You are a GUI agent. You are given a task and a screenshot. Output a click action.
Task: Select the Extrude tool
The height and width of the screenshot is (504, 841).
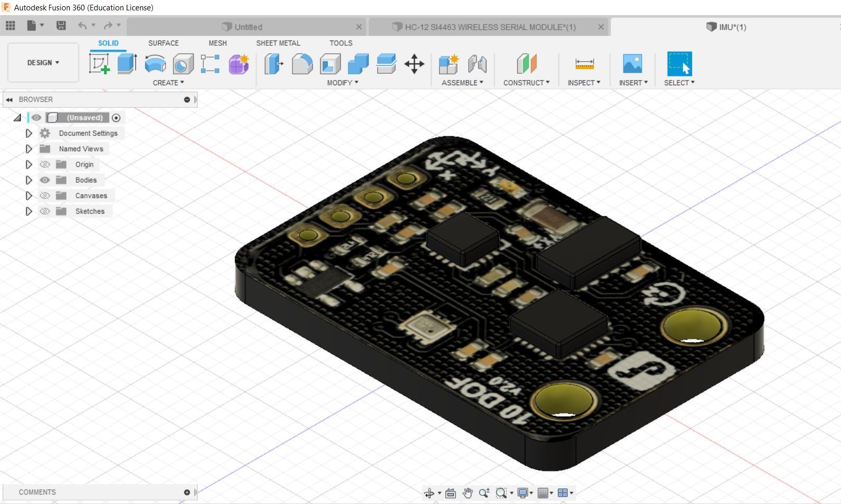coord(127,64)
